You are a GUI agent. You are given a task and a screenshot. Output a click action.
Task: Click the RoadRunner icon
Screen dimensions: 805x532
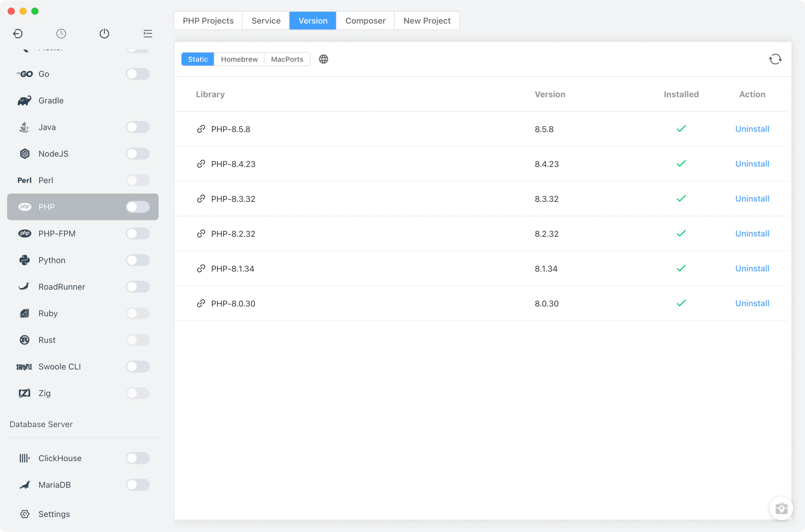[24, 286]
